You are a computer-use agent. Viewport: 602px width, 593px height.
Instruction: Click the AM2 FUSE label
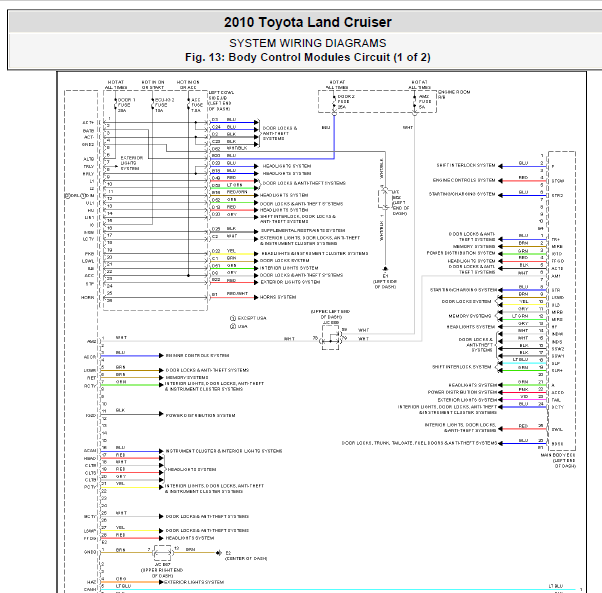click(x=423, y=102)
